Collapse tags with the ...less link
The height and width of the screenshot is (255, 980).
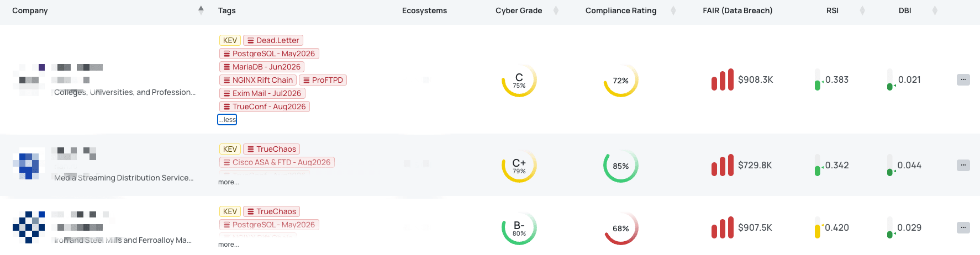pos(227,120)
